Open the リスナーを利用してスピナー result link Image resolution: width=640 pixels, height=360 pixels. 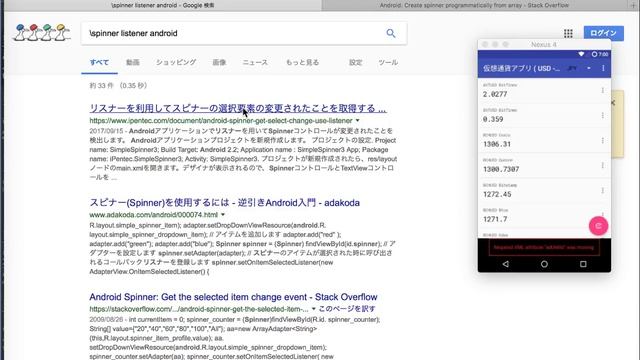[x=238, y=109]
